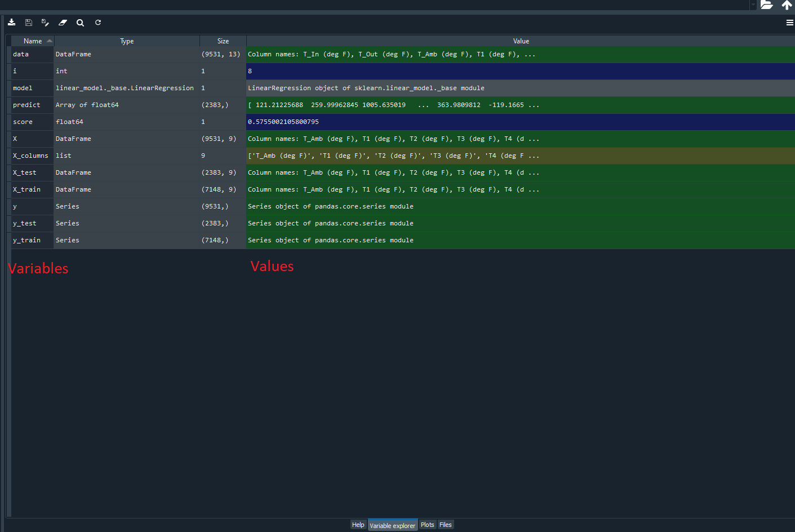Click the value '0.5755002105800795'
Screen dimensions: 795x532
521,122
